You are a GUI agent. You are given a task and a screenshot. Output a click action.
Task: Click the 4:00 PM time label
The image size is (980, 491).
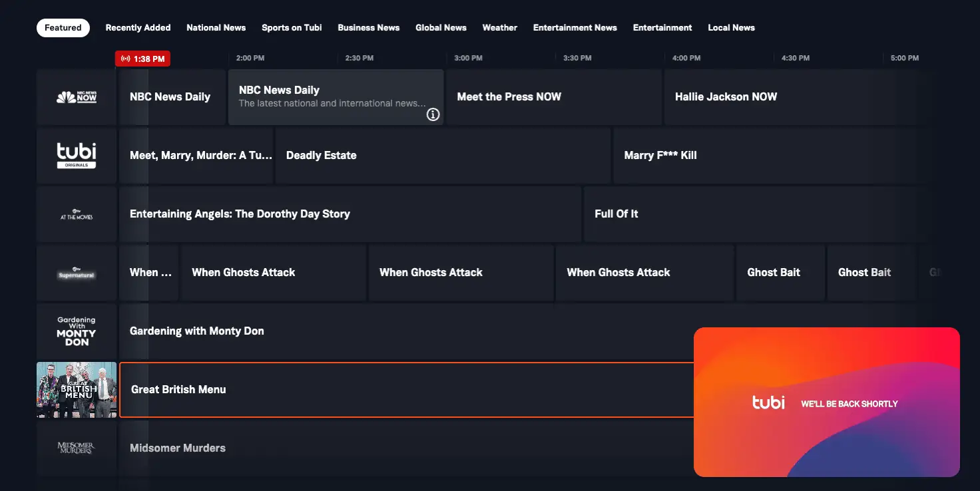pos(686,59)
